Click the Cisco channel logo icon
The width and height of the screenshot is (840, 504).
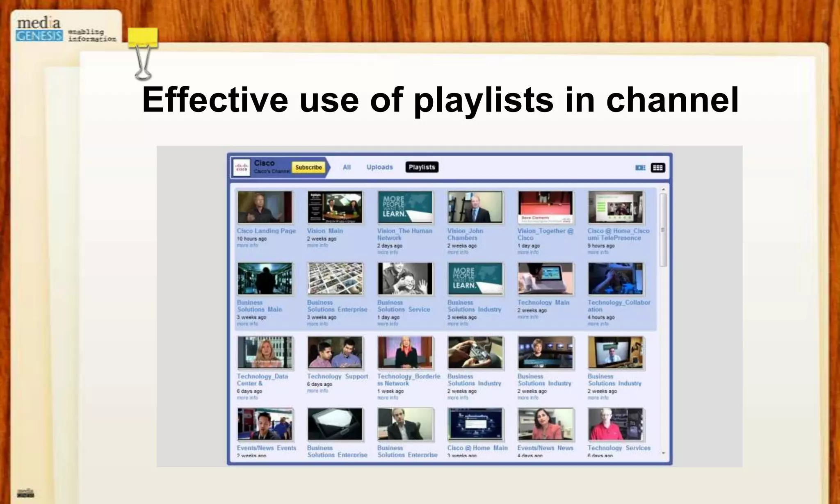tap(242, 167)
